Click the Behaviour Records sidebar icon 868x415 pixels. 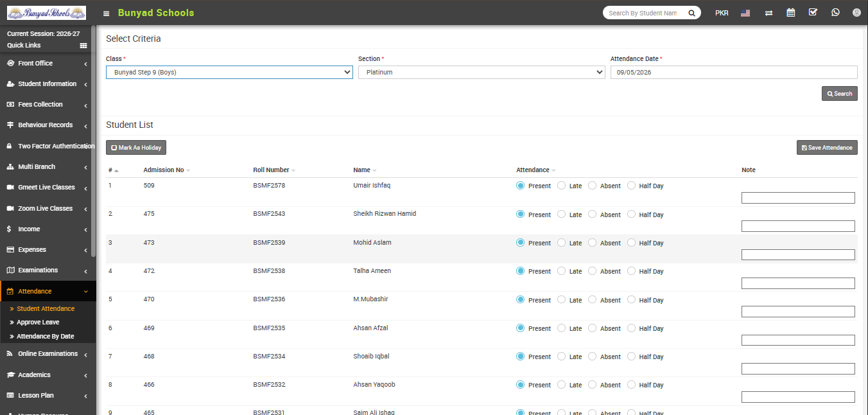pos(10,125)
